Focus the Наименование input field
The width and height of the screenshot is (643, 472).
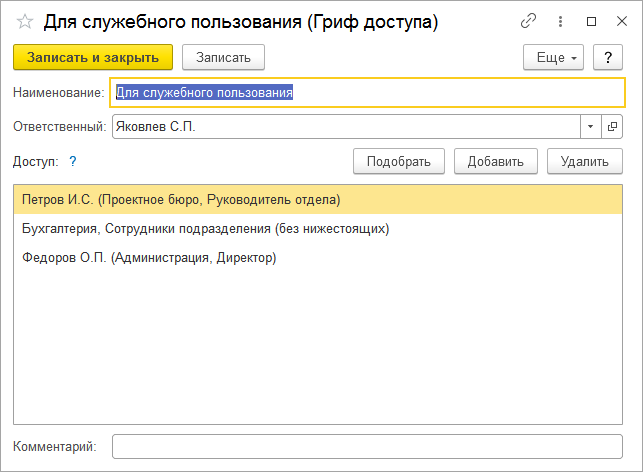pyautogui.click(x=365, y=93)
